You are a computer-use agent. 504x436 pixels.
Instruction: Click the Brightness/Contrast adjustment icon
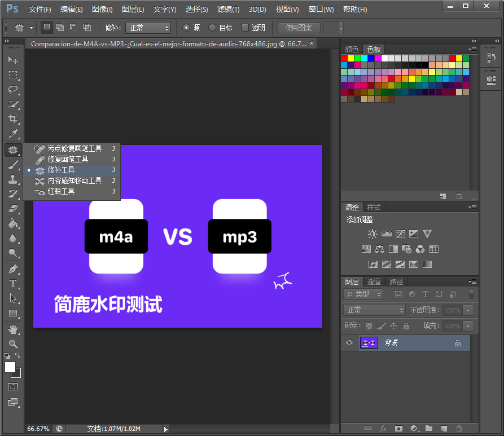pos(372,234)
